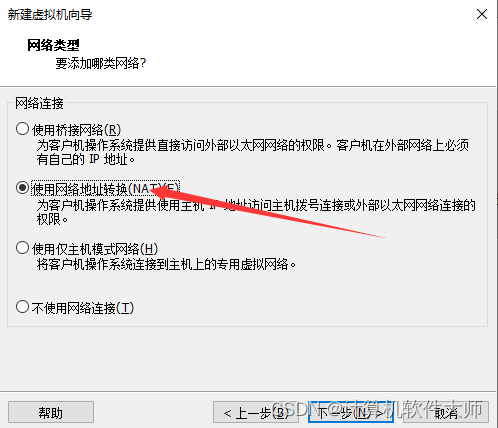Pick the 不使用网络连接(T) radio button circle

tap(22, 307)
